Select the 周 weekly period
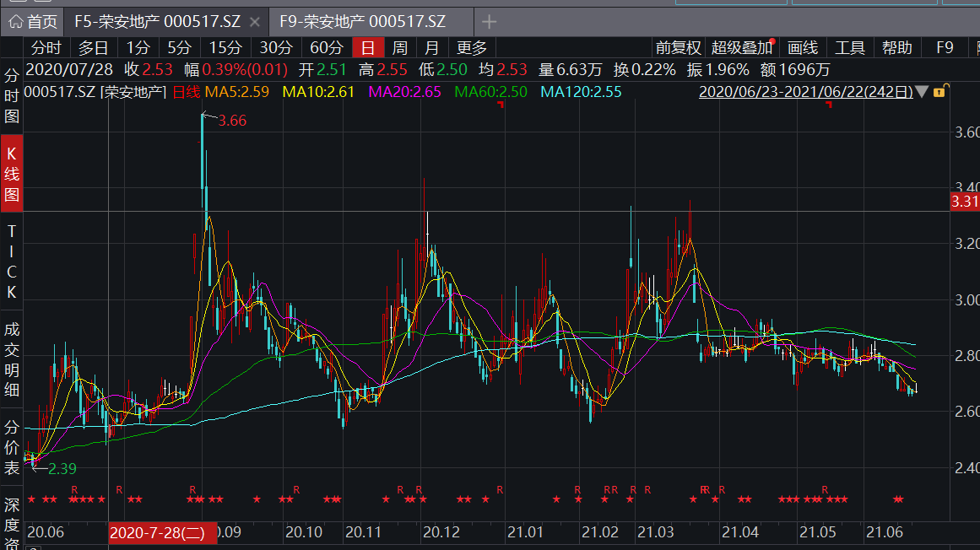 [x=399, y=48]
